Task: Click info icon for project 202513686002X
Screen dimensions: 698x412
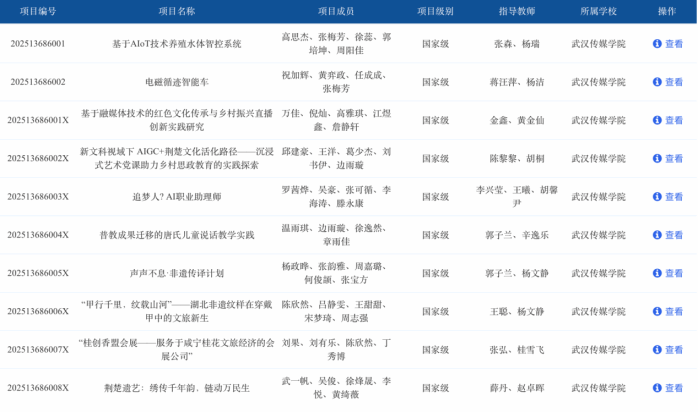Action: click(657, 158)
